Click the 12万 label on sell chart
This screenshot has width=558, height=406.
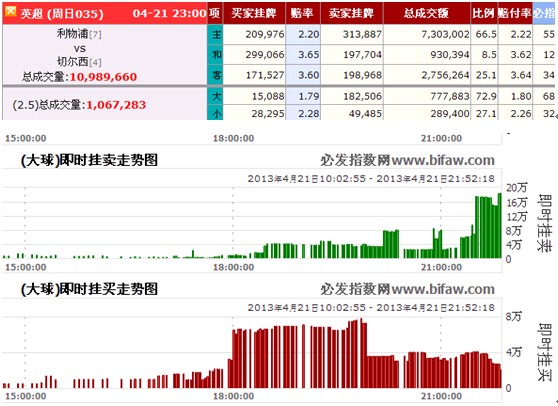(x=517, y=217)
